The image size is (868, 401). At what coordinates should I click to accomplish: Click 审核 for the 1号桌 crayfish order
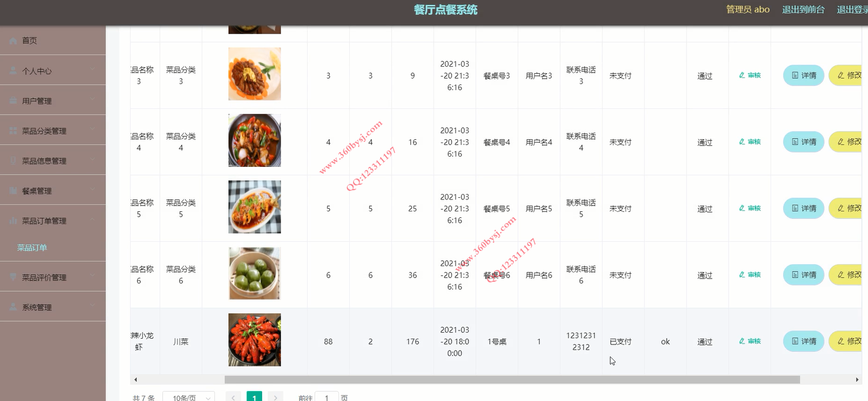click(750, 341)
